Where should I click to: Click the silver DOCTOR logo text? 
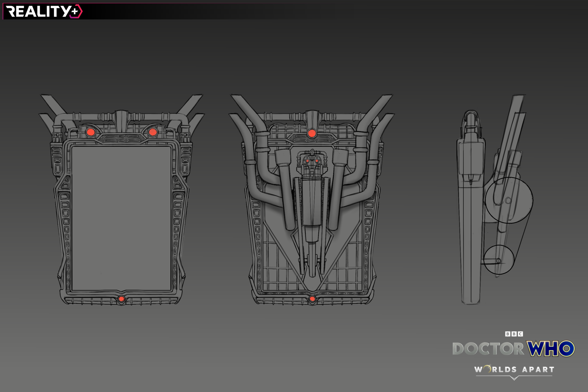(x=488, y=349)
